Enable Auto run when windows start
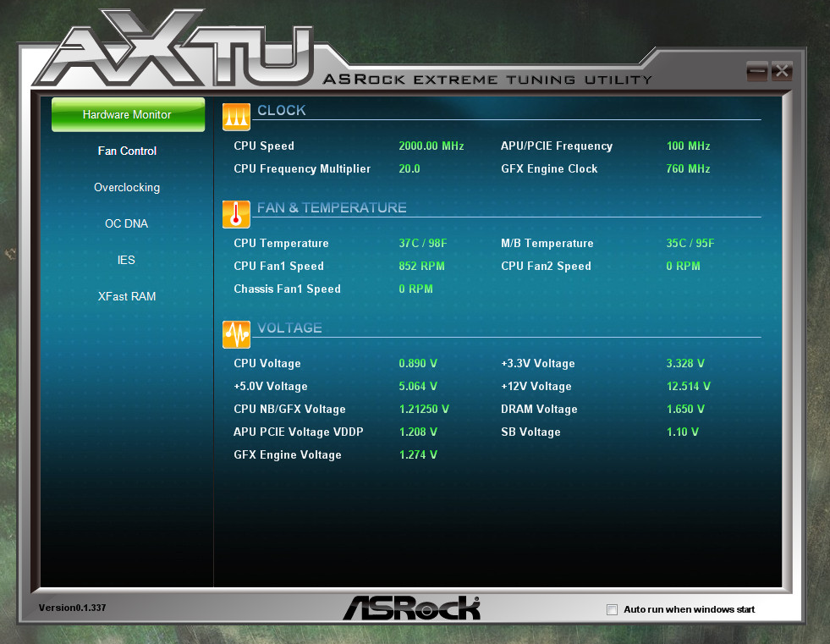This screenshot has width=830, height=644. (612, 609)
